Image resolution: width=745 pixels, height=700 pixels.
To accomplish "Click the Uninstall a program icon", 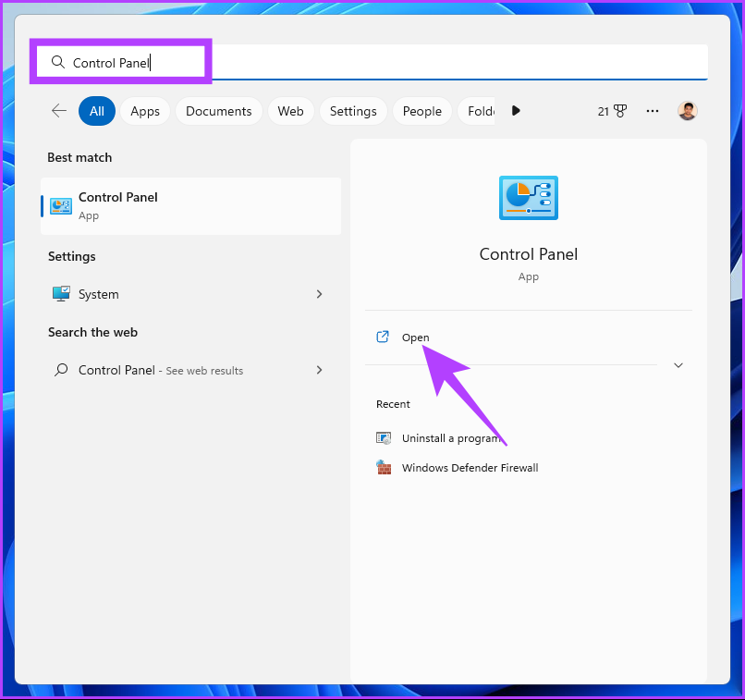I will point(385,438).
